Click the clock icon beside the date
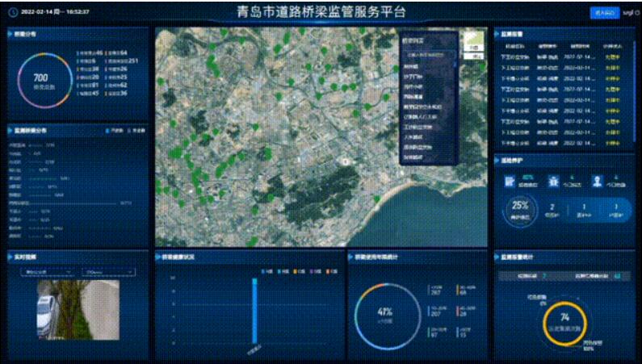The width and height of the screenshot is (642, 364). [x=12, y=13]
